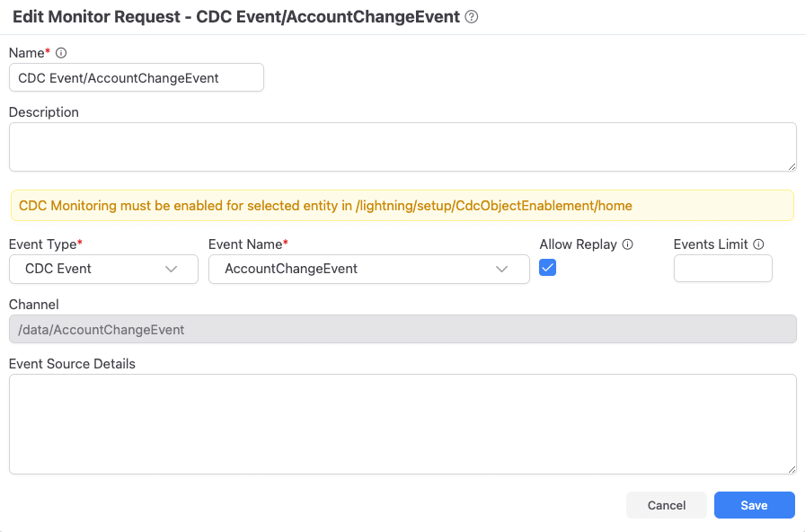Focus the Name input field
The height and width of the screenshot is (532, 805).
pos(137,77)
